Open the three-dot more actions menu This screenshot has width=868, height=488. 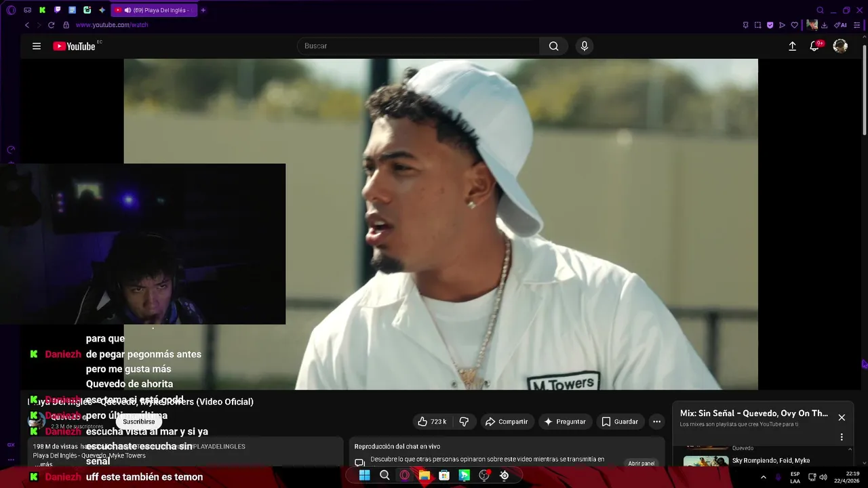pos(656,422)
